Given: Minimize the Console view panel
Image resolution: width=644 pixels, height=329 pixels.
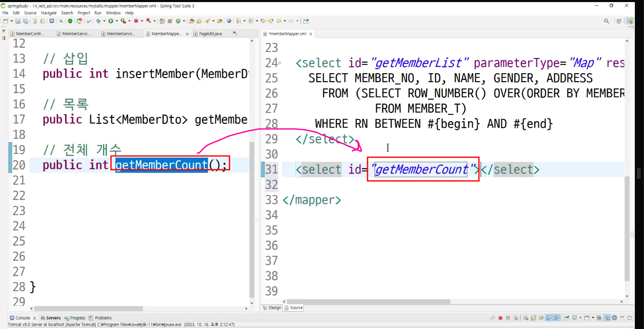Looking at the screenshot, I should (622, 318).
